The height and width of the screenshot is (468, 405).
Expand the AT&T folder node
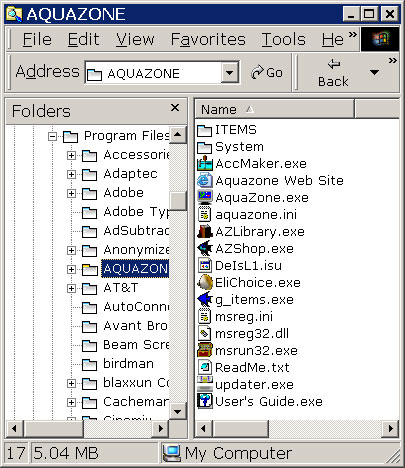pos(71,288)
